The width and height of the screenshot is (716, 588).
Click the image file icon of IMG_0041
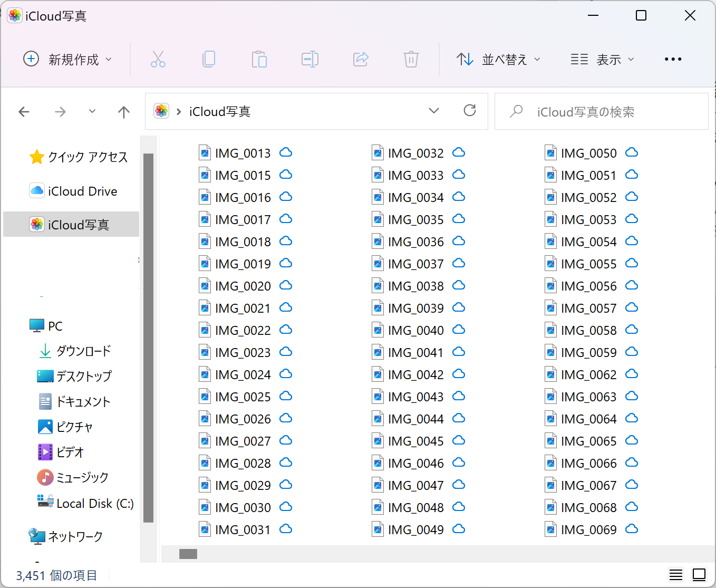pyautogui.click(x=378, y=352)
